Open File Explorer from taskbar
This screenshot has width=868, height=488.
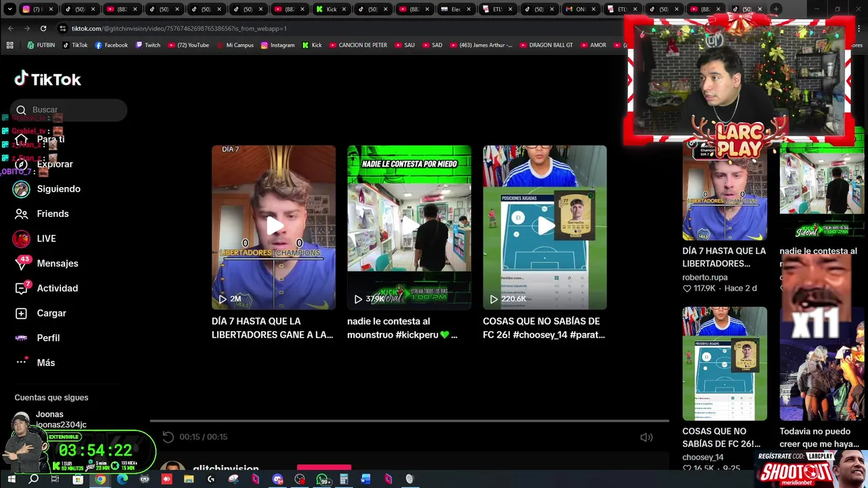pos(189,479)
